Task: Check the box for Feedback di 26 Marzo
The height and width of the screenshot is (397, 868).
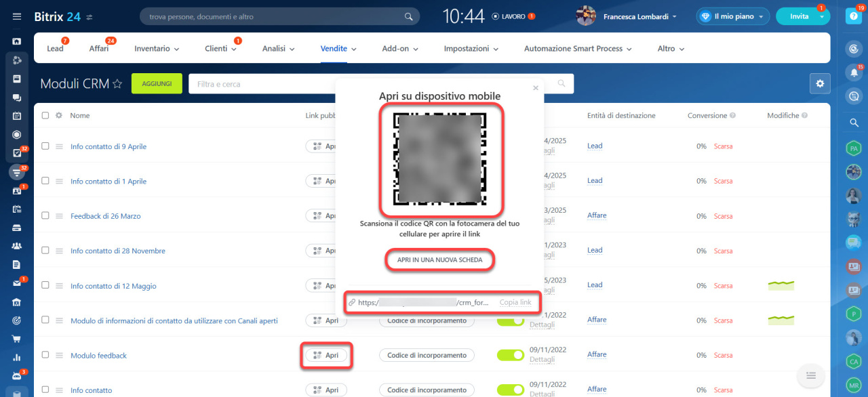Action: pos(45,215)
